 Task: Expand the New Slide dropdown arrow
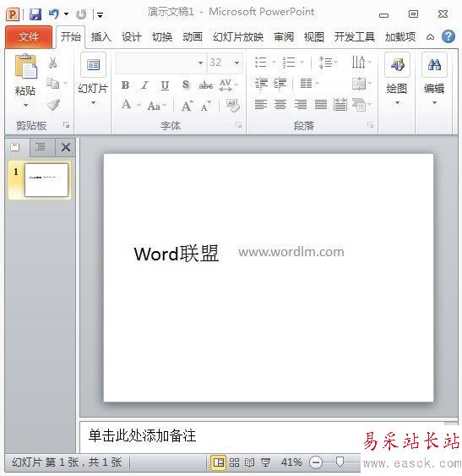tap(93, 103)
